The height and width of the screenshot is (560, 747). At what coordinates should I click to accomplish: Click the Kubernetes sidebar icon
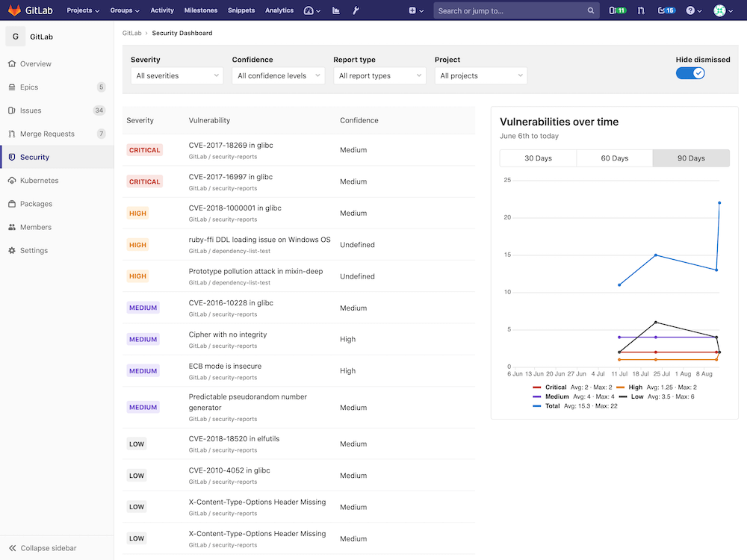12,181
